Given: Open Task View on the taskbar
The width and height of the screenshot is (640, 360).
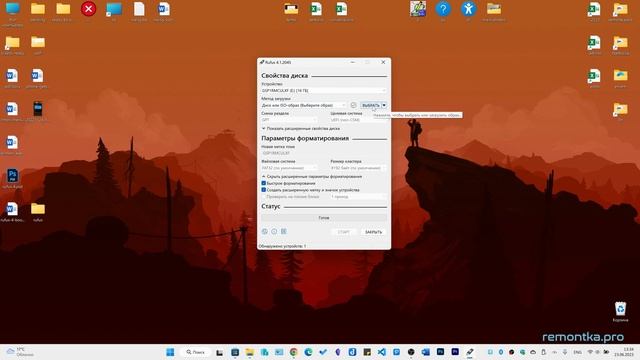Looking at the screenshot, I should coord(220,352).
